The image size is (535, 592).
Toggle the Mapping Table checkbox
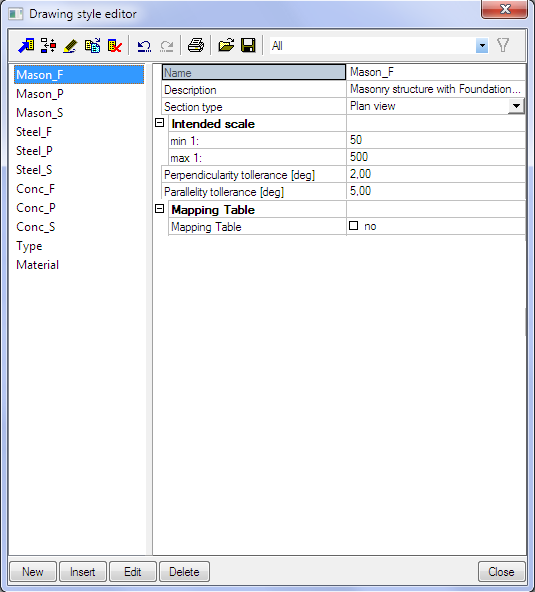tap(353, 226)
